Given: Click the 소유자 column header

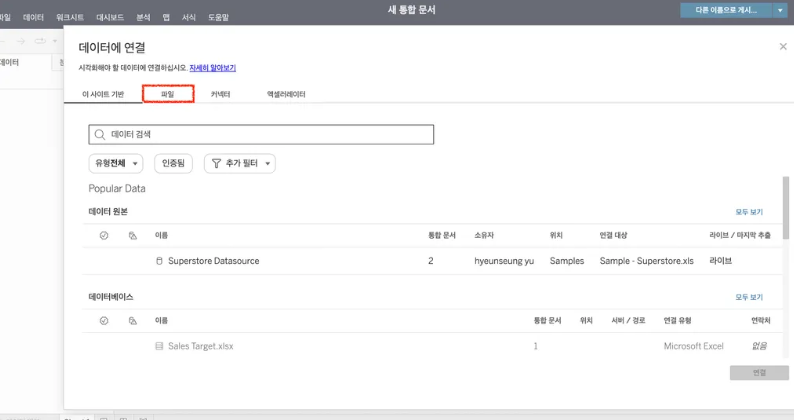Looking at the screenshot, I should [x=484, y=236].
